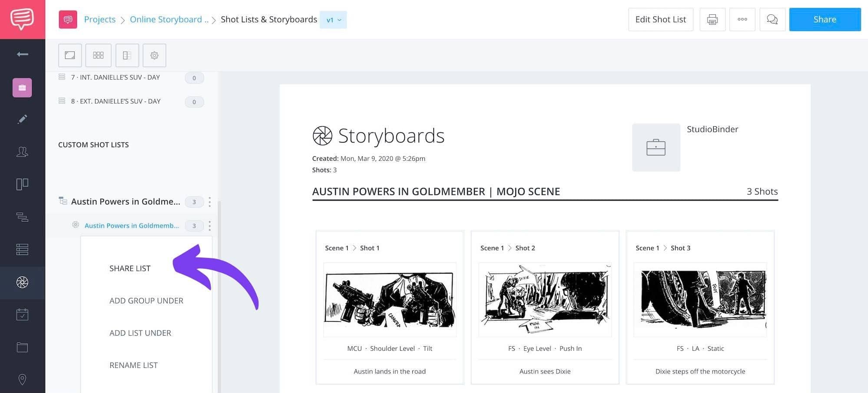Click the CUSTOM SHOT LISTS heading
This screenshot has height=393, width=868.
pyautogui.click(x=93, y=145)
